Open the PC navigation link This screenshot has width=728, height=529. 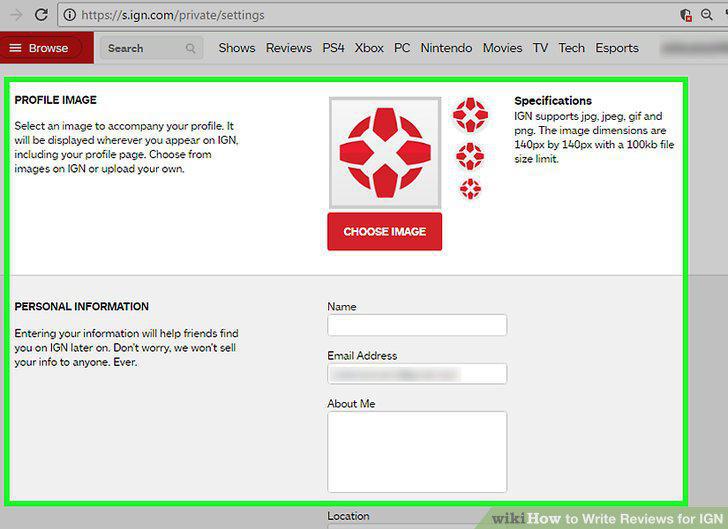(x=402, y=48)
